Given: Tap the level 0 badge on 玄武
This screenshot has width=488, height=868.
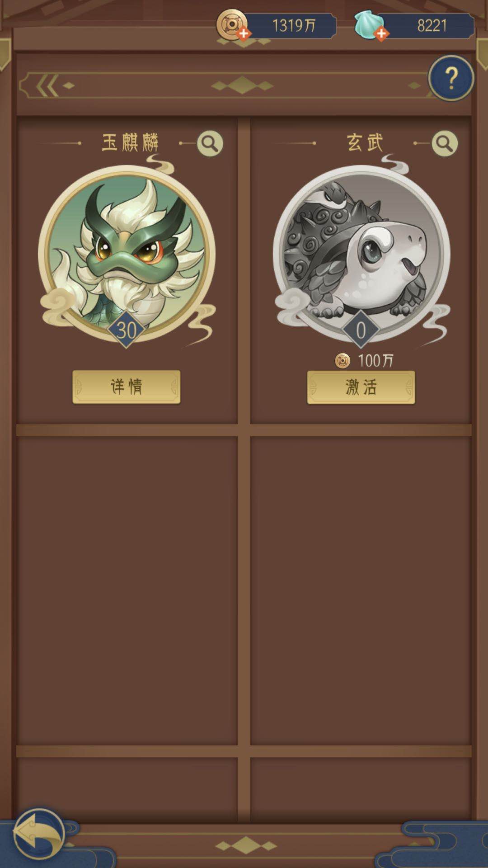Looking at the screenshot, I should click(361, 330).
